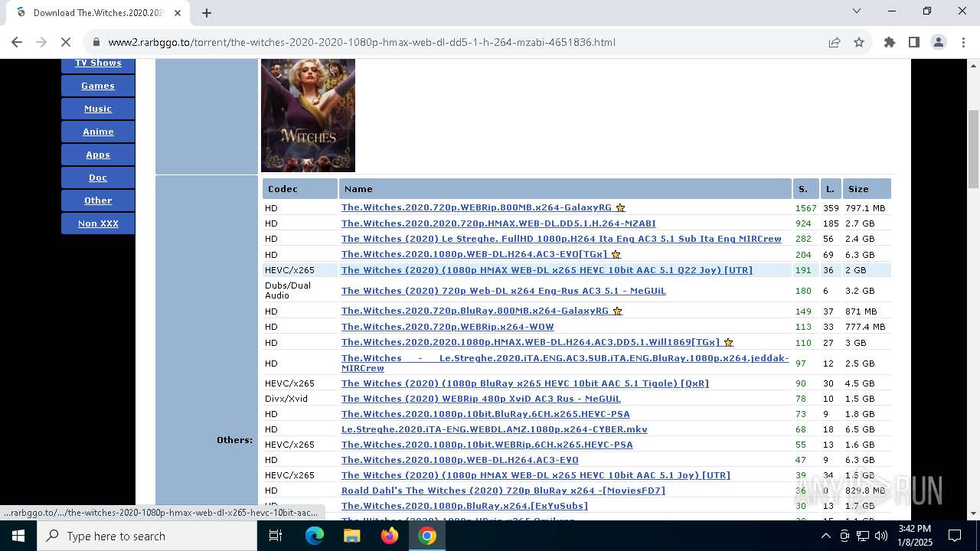Open the notification center
980x551 pixels.
point(955,536)
